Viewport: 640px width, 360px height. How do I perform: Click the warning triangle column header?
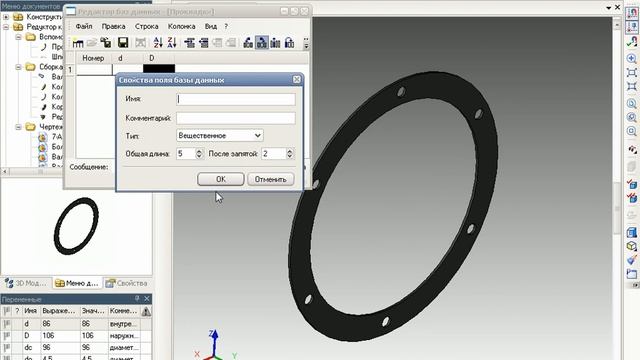point(146,312)
